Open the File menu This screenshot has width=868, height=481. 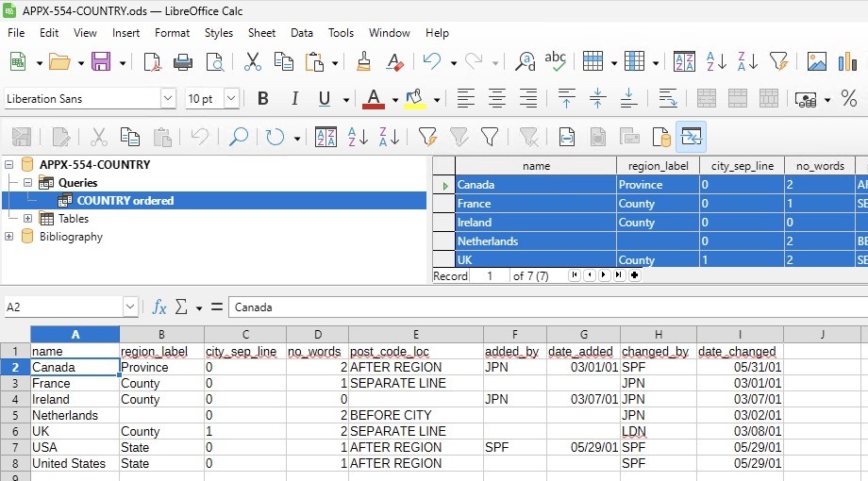(16, 33)
